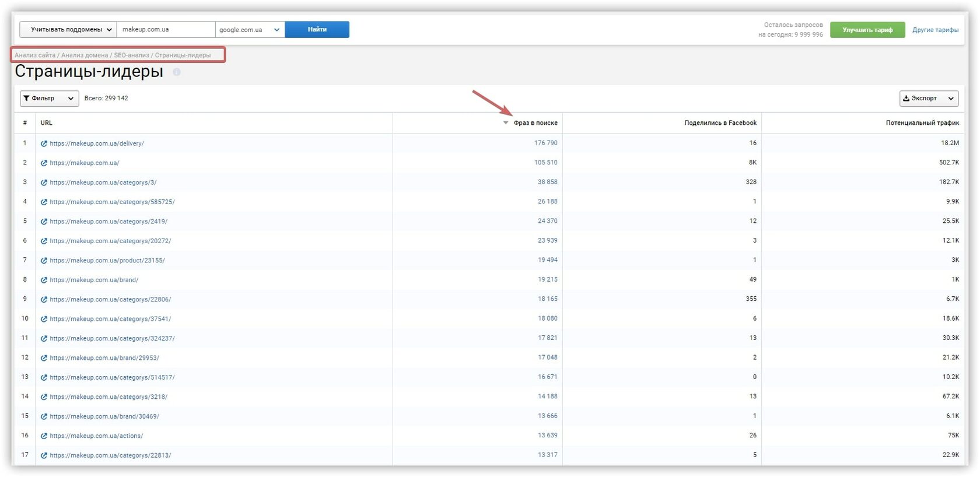Click external link icon for the /brand/ row

(44, 280)
